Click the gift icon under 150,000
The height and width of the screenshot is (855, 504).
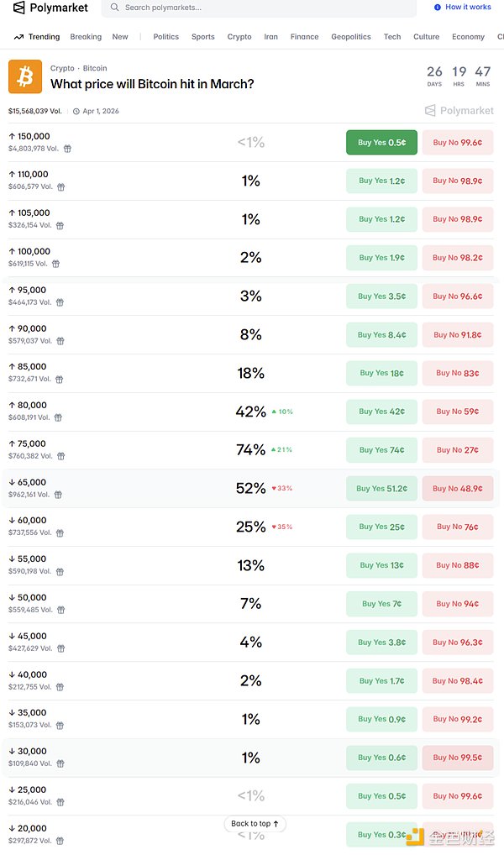point(67,149)
